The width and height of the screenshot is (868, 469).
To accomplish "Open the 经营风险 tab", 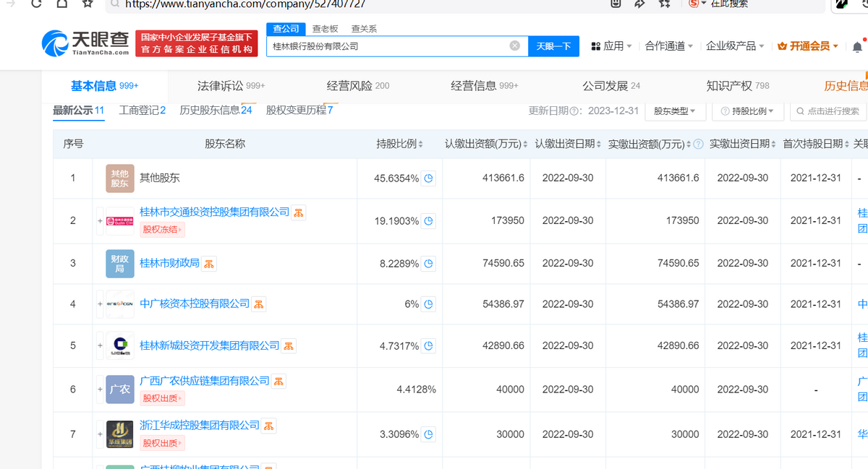I will coord(358,85).
